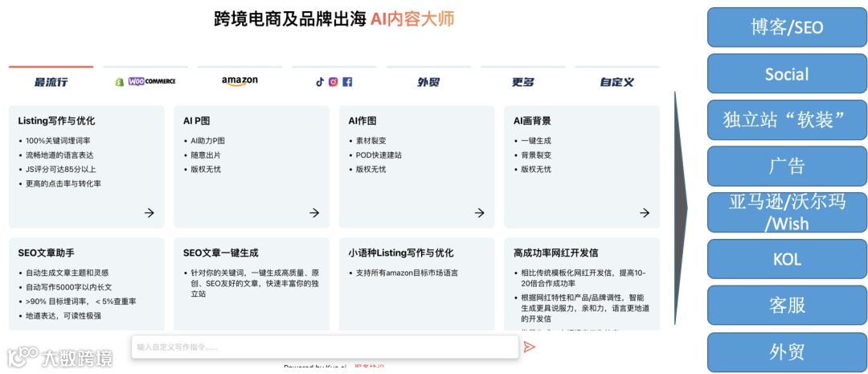Click the Listing写作与优化 heading
The image size is (868, 374).
[56, 121]
